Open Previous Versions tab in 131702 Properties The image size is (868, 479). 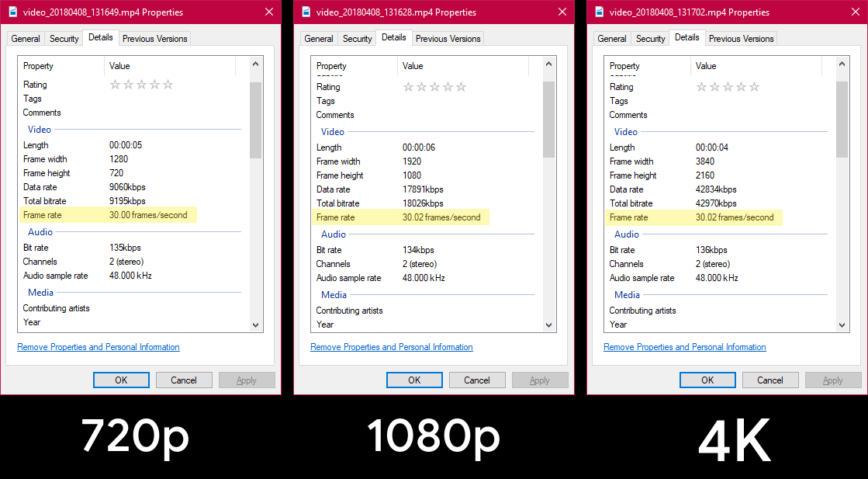tap(740, 39)
